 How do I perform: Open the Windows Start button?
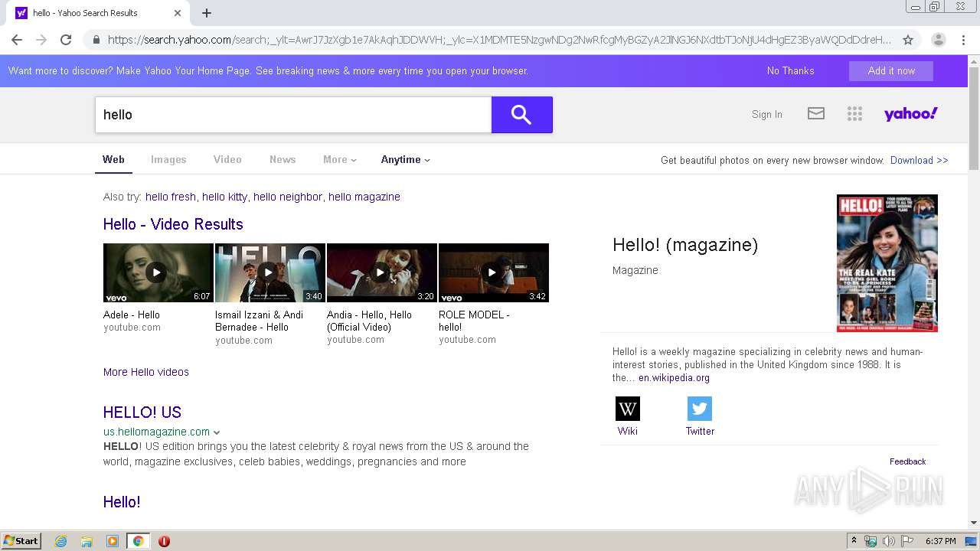[x=21, y=541]
